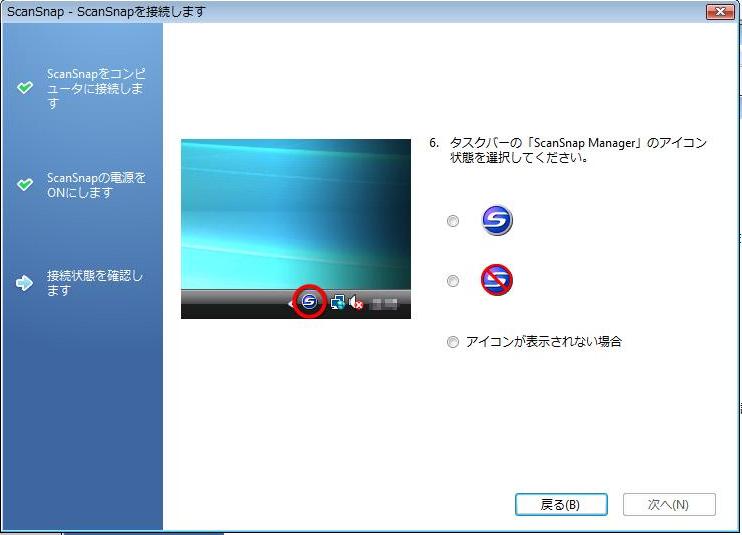Close the ScanSnap connection dialog
The image size is (742, 535).
(x=719, y=11)
